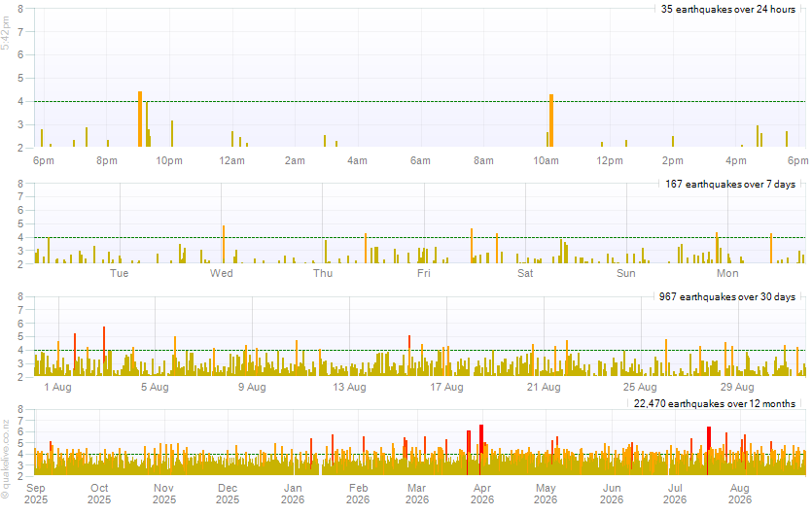812x515 pixels.
Task: Click the 'Aug 2026' month label
Action: (x=739, y=494)
